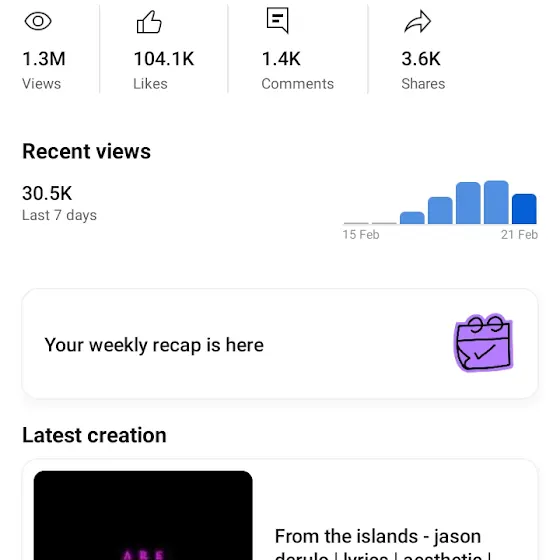Open the Recent views section heading

(86, 151)
